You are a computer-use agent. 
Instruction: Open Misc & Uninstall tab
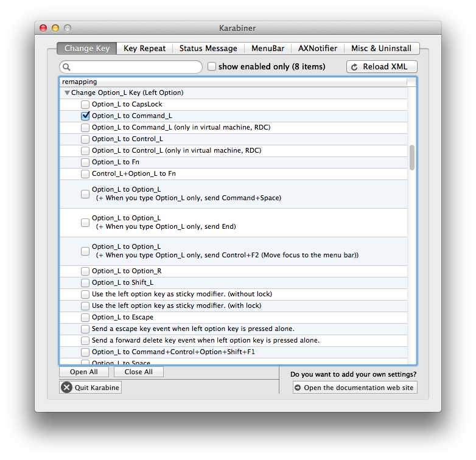pos(381,48)
